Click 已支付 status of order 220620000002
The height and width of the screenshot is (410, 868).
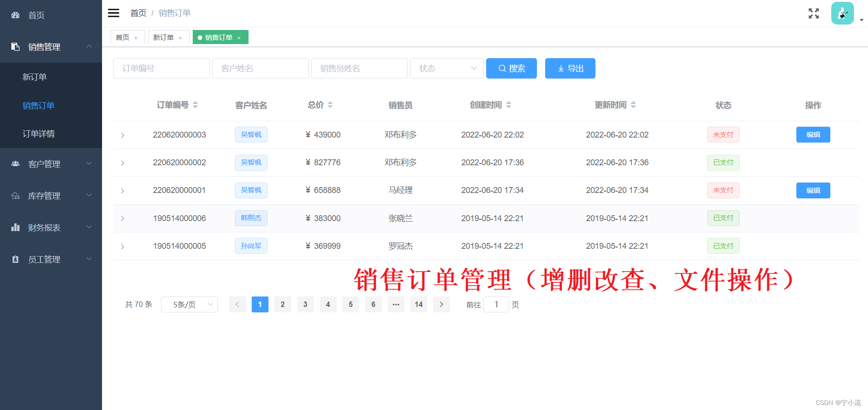click(x=723, y=163)
